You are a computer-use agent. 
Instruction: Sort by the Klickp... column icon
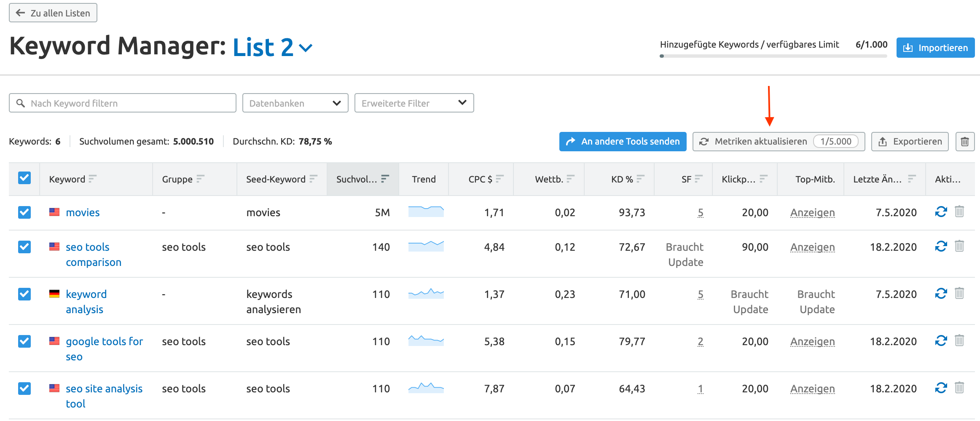point(763,179)
